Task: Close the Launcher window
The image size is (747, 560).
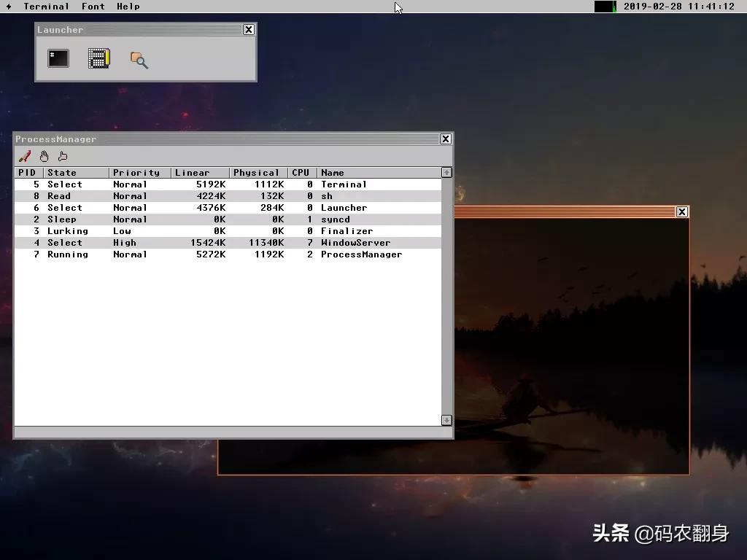Action: point(248,29)
